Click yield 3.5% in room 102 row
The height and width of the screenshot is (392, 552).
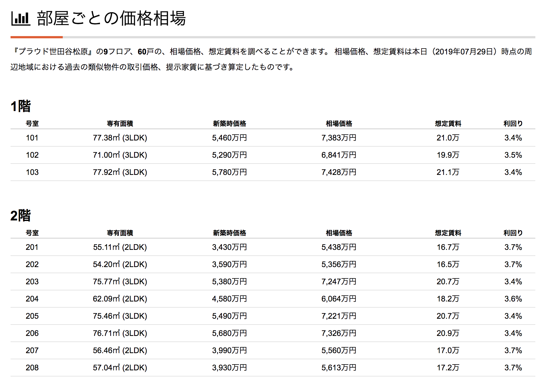pyautogui.click(x=513, y=155)
